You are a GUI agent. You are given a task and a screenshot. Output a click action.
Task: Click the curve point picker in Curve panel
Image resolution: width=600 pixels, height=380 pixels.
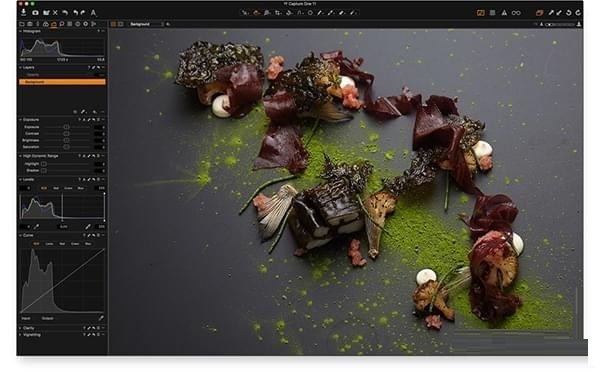click(101, 318)
